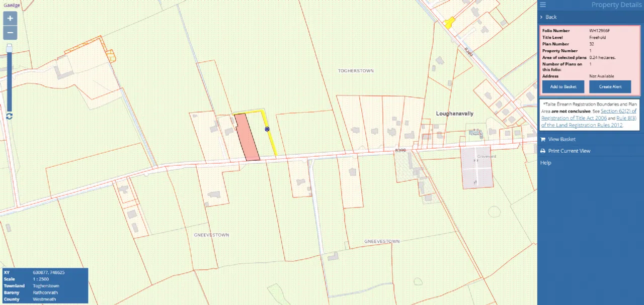The height and width of the screenshot is (305, 644).
Task: Click the Property Details panel title
Action: 616,5
